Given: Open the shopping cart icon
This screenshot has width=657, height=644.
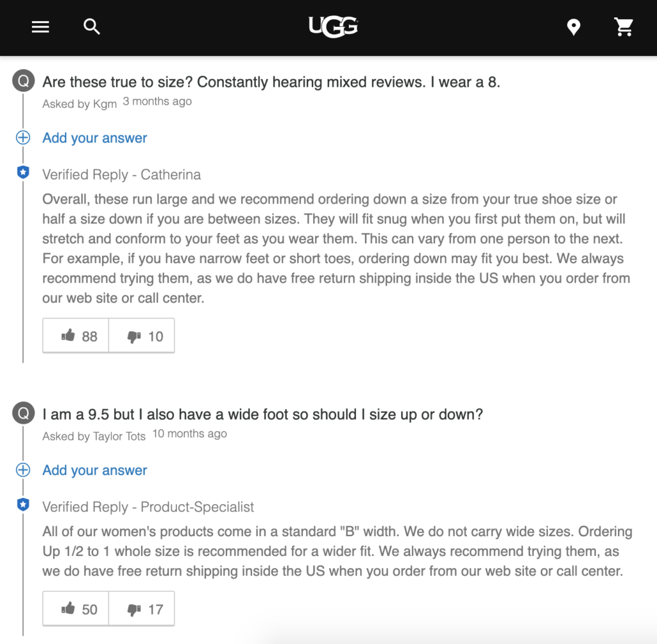Looking at the screenshot, I should click(624, 27).
